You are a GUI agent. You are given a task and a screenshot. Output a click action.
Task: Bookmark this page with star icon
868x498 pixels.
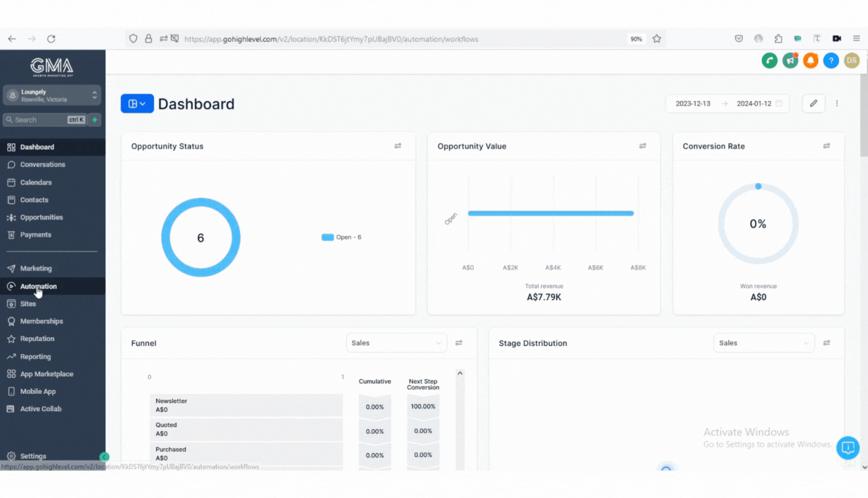657,39
